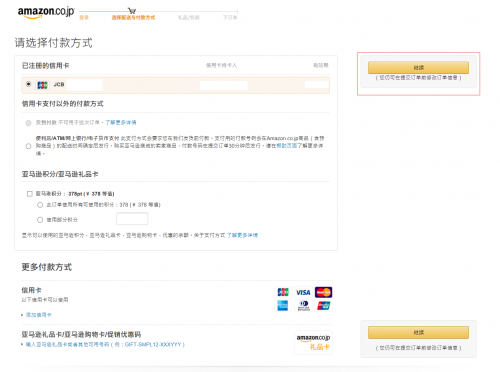Click the amazon.co.jp 礼品卡 gift card image

click(314, 342)
